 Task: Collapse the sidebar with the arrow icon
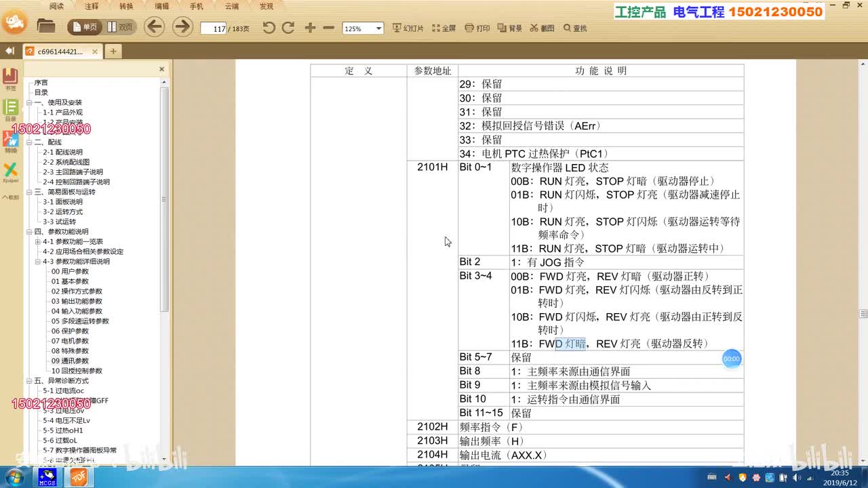point(9,51)
